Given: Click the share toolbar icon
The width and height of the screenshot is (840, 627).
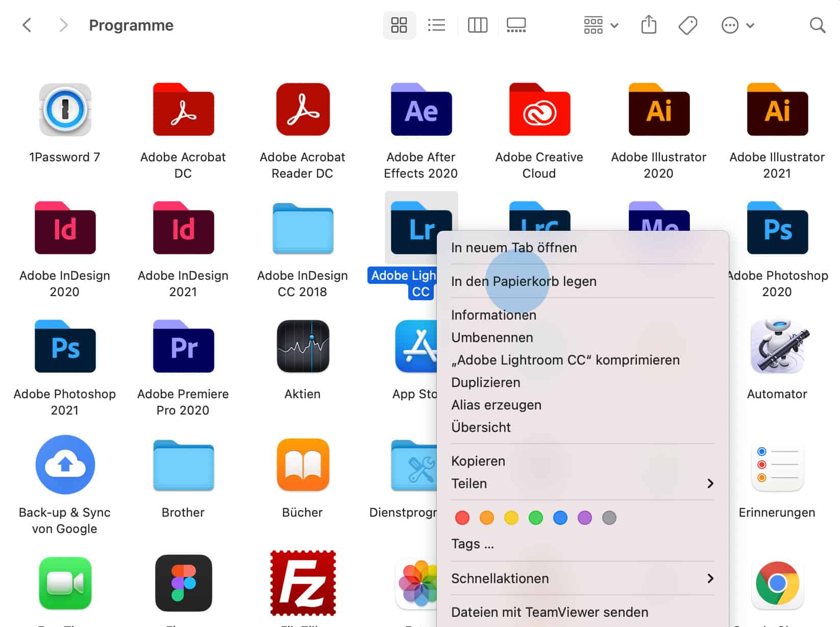Looking at the screenshot, I should click(649, 25).
